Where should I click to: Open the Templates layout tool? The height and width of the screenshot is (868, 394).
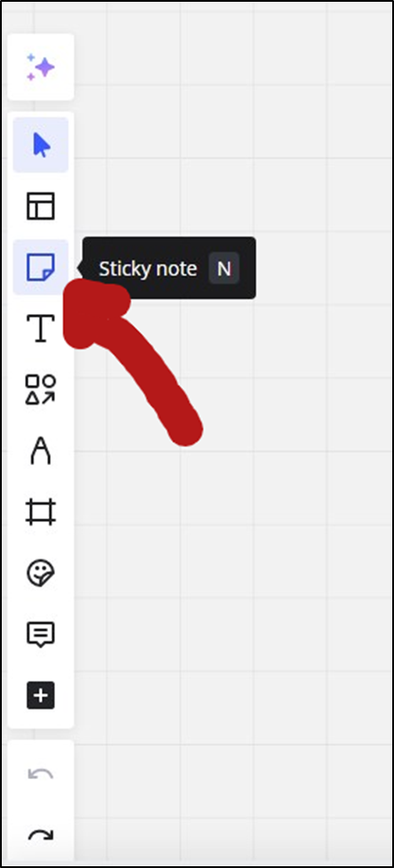41,206
